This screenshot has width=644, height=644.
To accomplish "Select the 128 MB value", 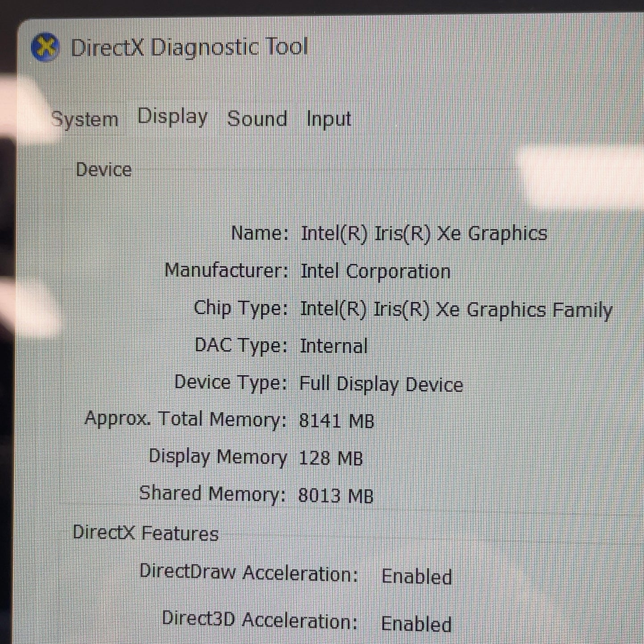I will coord(331,458).
